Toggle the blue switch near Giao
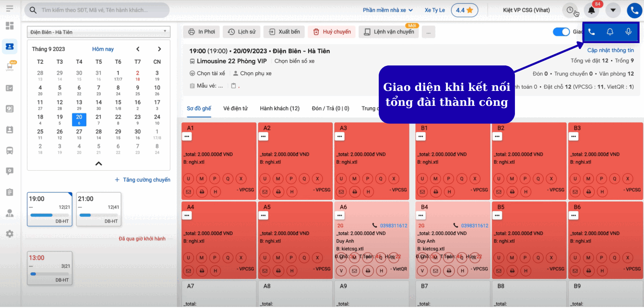The width and height of the screenshot is (644, 308). [x=561, y=32]
